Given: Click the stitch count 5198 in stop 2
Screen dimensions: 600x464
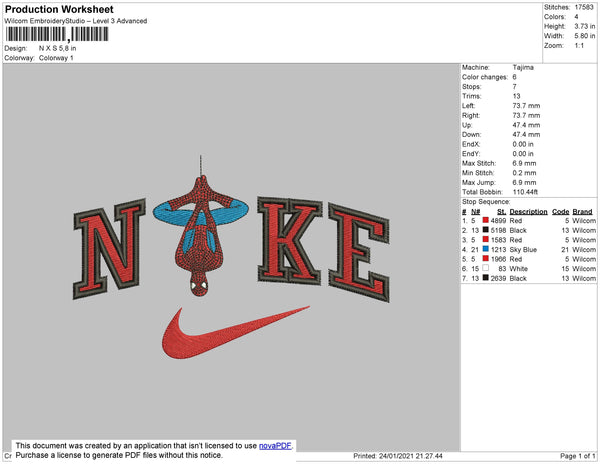Looking at the screenshot, I should (498, 230).
